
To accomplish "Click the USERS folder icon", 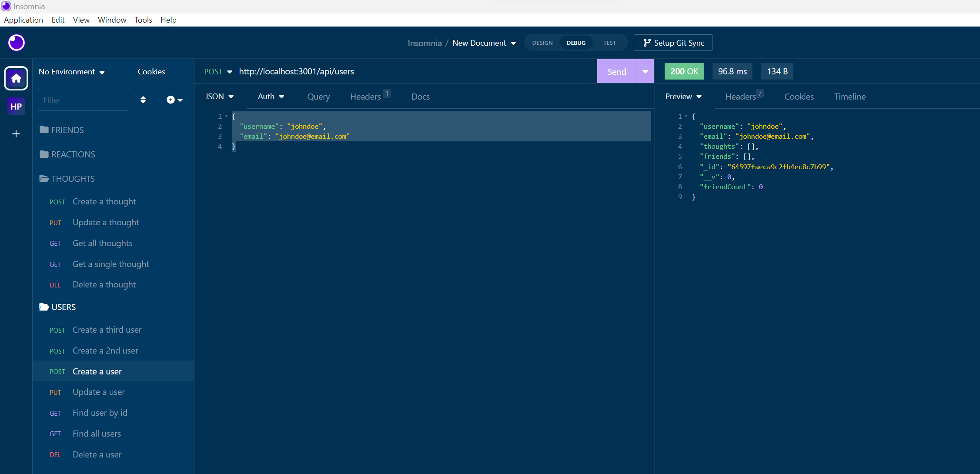I will 44,307.
